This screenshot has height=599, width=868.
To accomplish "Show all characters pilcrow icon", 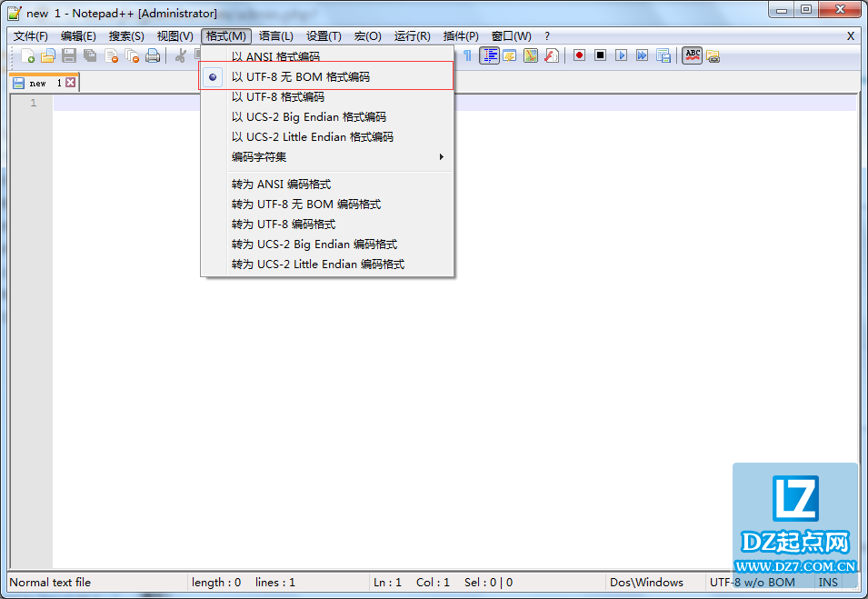I will pyautogui.click(x=468, y=56).
